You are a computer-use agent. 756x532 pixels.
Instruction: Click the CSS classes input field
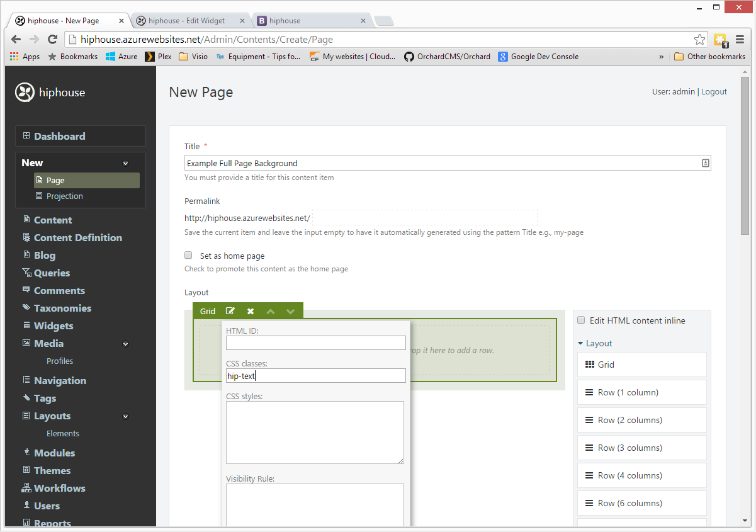pyautogui.click(x=316, y=375)
